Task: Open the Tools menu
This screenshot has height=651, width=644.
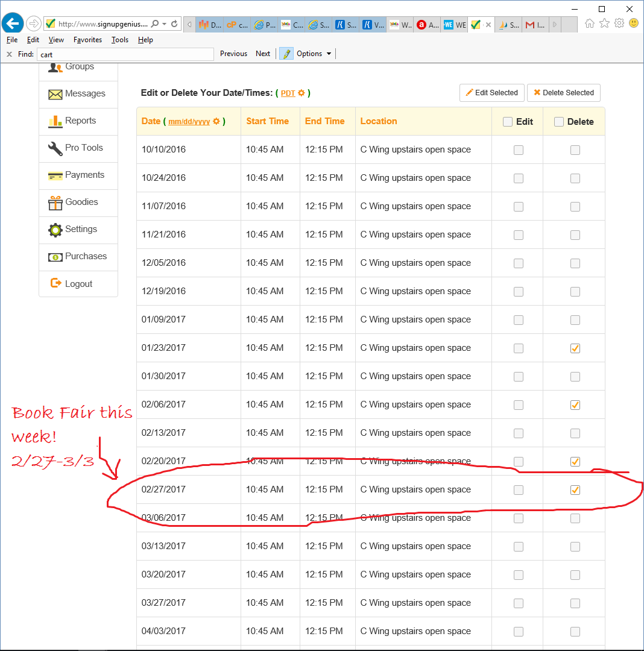Action: pyautogui.click(x=119, y=40)
